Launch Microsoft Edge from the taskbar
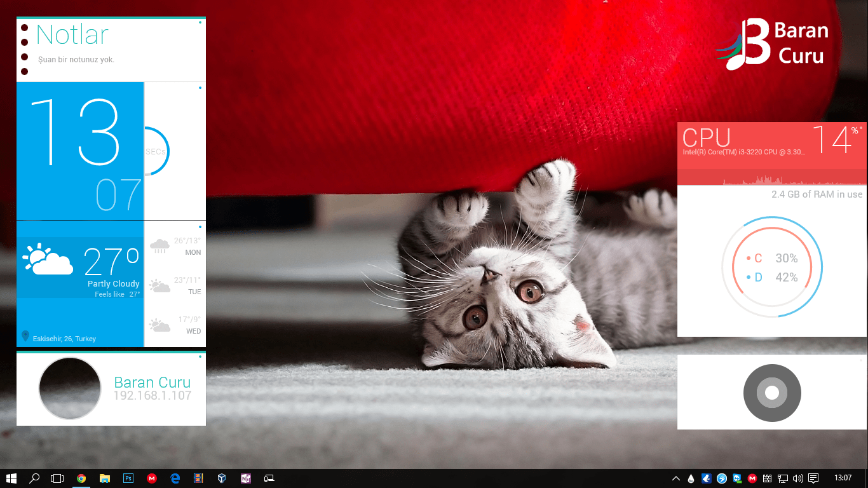The width and height of the screenshot is (868, 488). point(175,478)
